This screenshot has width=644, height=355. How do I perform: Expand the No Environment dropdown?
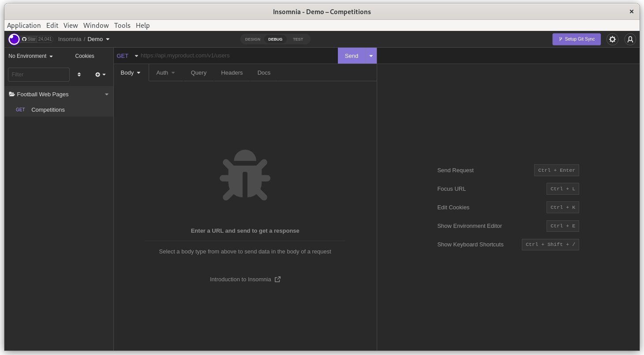[30, 56]
